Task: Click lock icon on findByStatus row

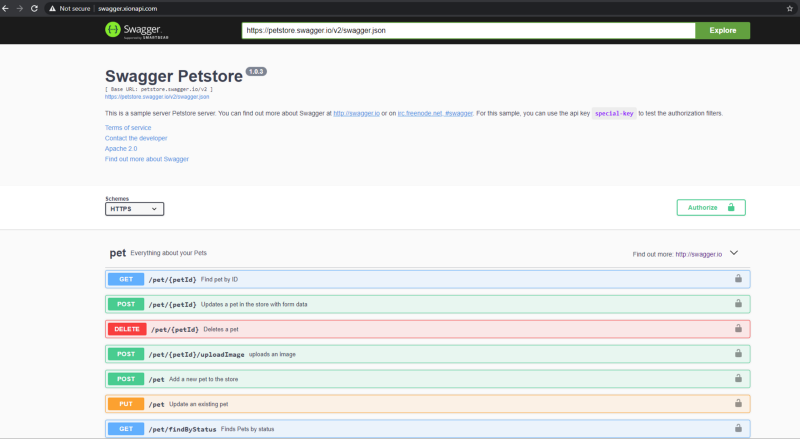Action: [x=738, y=428]
